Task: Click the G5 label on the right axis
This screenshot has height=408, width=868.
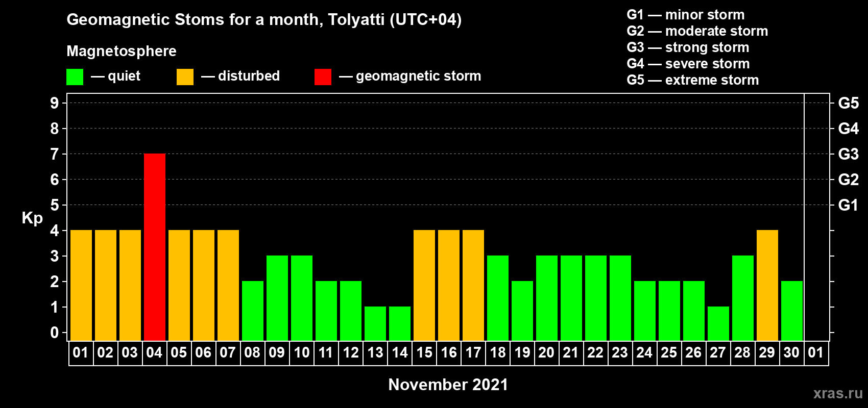Action: tap(849, 103)
